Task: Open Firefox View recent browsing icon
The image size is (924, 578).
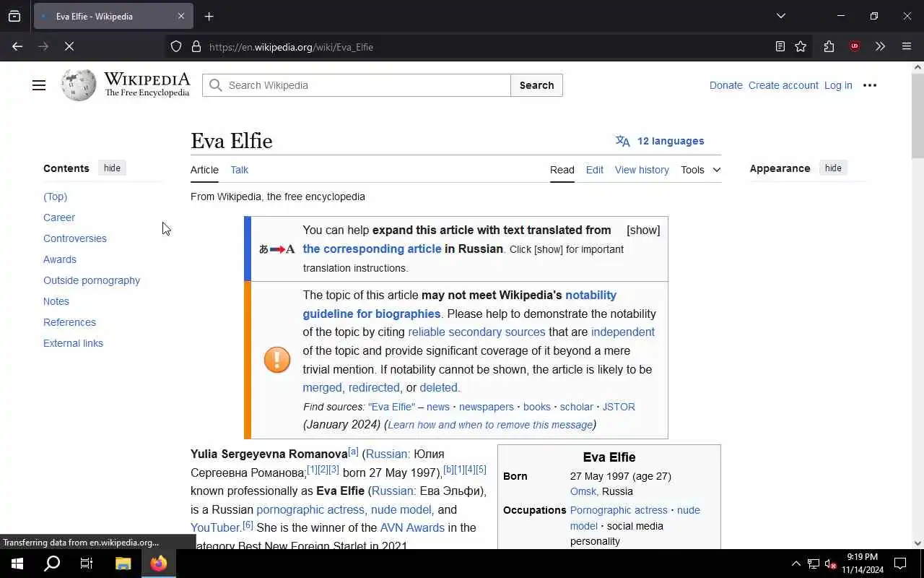Action: tap(14, 16)
